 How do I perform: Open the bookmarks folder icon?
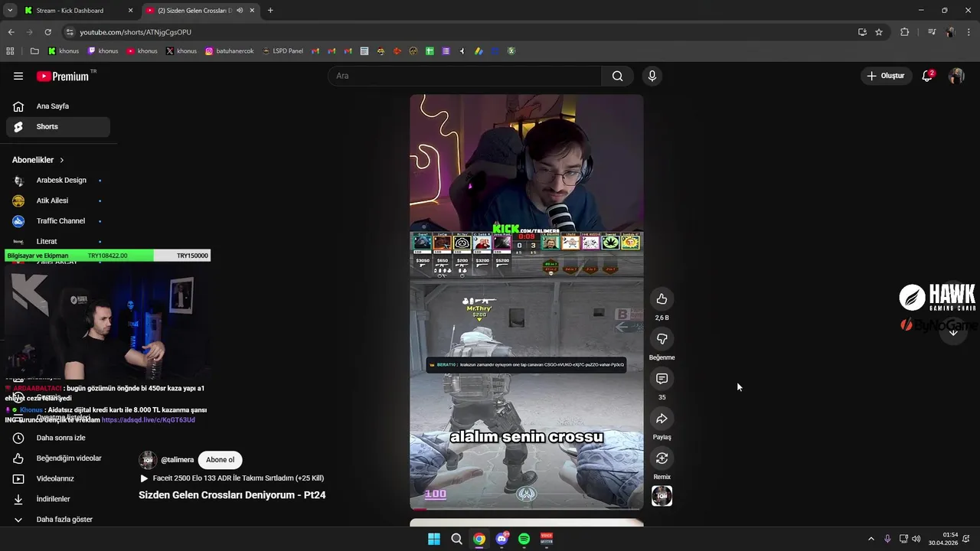(34, 51)
